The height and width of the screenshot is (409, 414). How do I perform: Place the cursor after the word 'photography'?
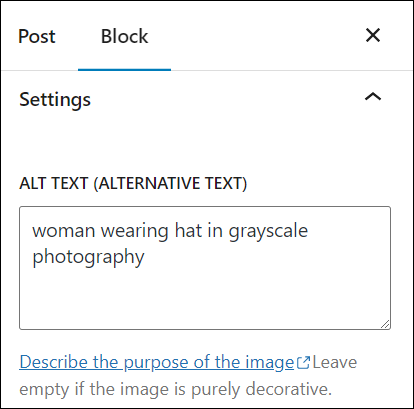point(145,257)
